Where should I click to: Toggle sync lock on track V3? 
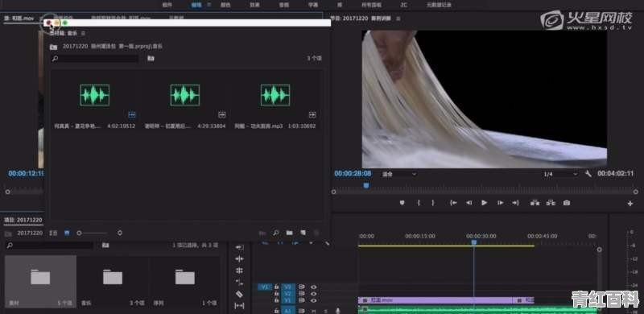(301, 287)
